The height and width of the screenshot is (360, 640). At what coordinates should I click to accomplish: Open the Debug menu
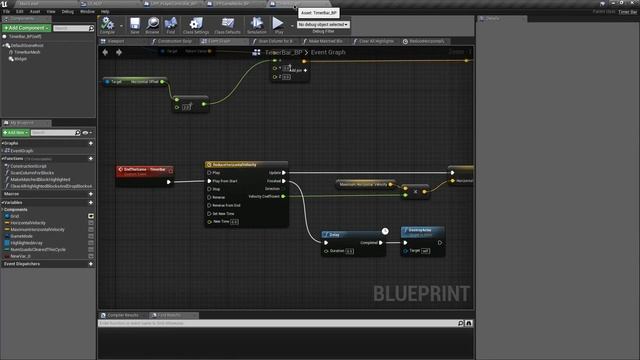pyautogui.click(x=68, y=12)
